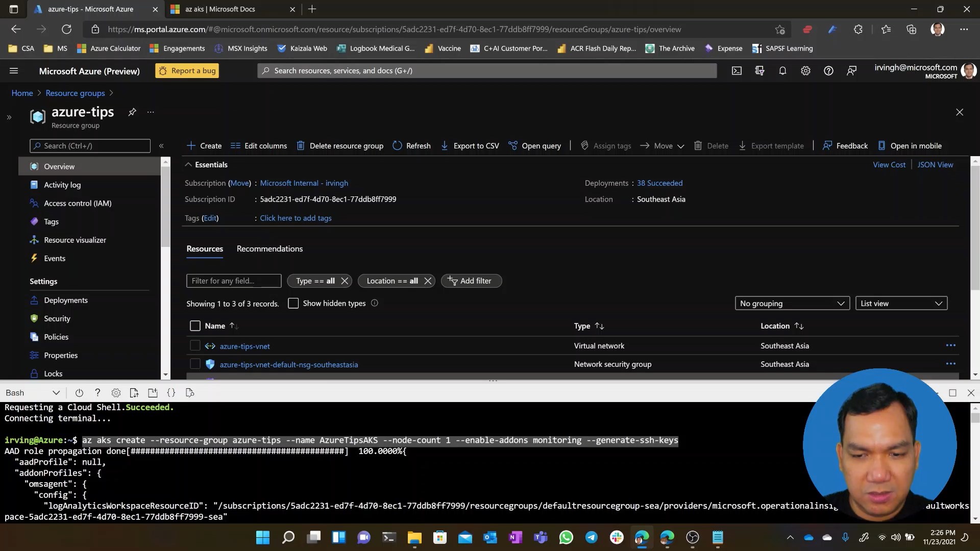Maximize the Cloud Shell pane
Viewport: 980px width, 551px height.
(x=952, y=393)
